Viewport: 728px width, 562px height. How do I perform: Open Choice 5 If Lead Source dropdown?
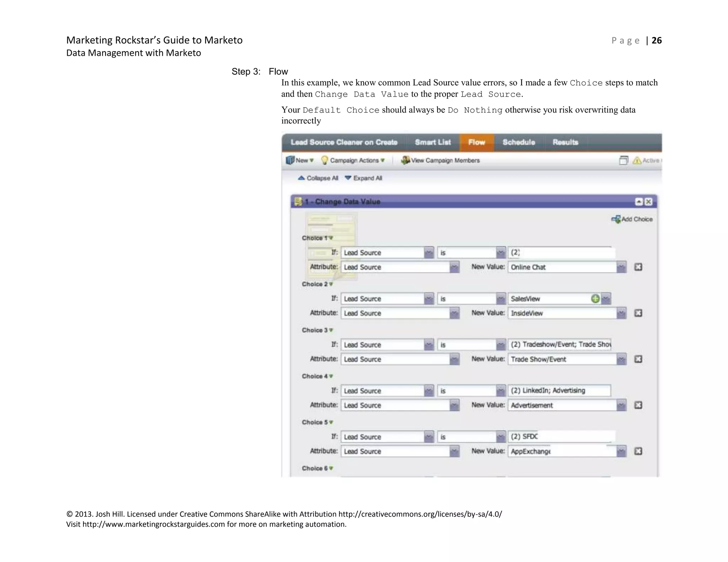pyautogui.click(x=429, y=437)
